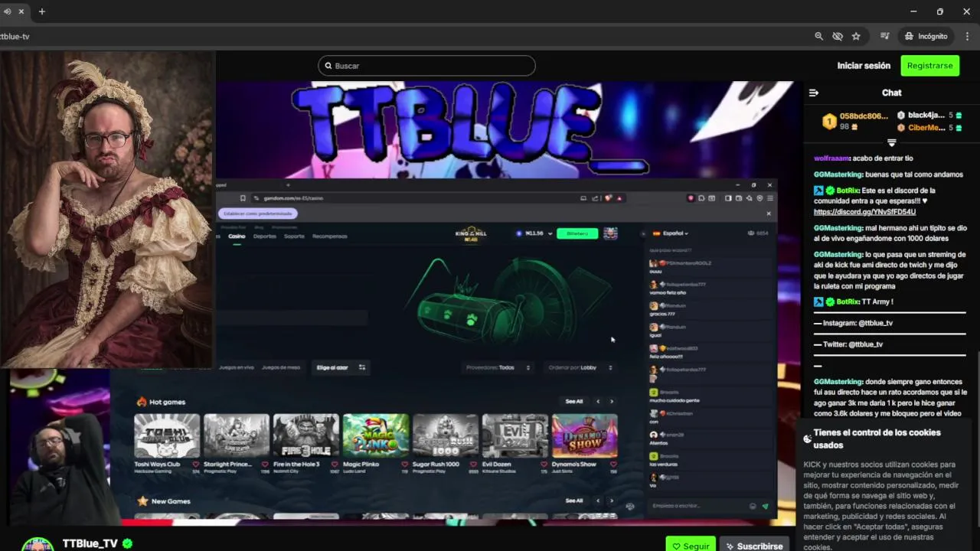The image size is (980, 551).
Task: Open Starlight Princess game thumbnail
Action: pos(237,435)
